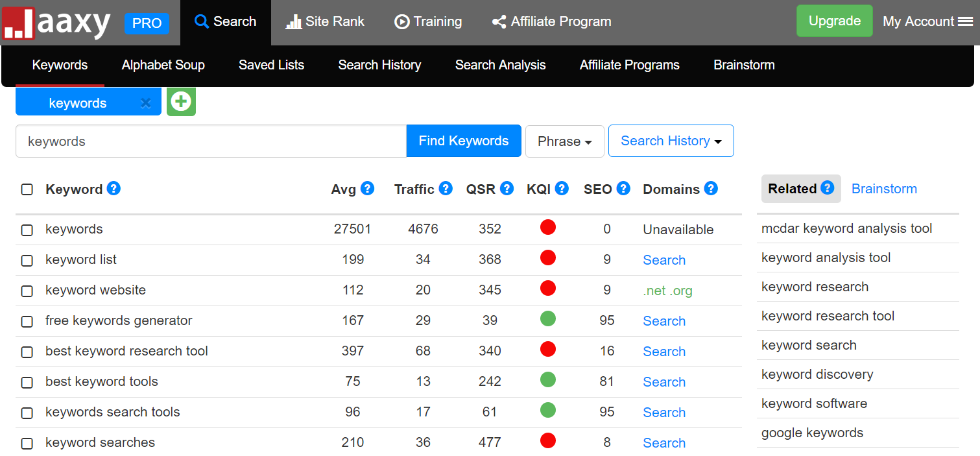Switch sidebar to Brainstorm panel
The height and width of the screenshot is (456, 980).
pyautogui.click(x=884, y=189)
